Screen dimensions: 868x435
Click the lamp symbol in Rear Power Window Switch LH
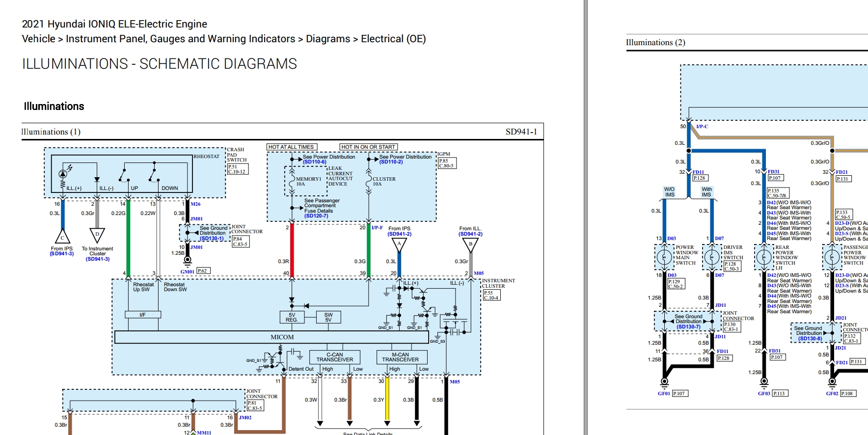764,257
